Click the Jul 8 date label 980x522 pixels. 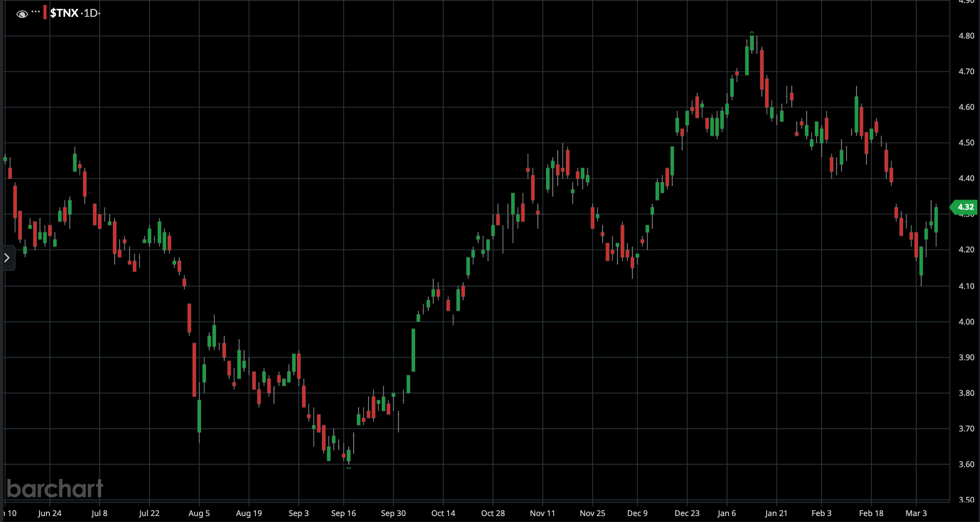99,513
